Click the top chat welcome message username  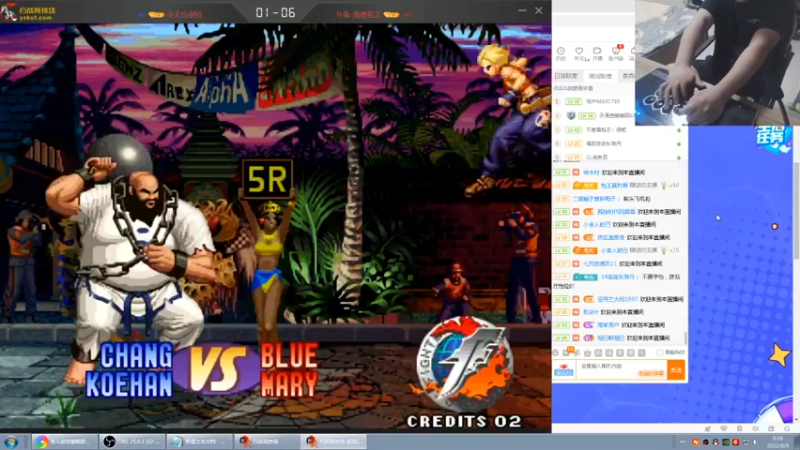[592, 172]
